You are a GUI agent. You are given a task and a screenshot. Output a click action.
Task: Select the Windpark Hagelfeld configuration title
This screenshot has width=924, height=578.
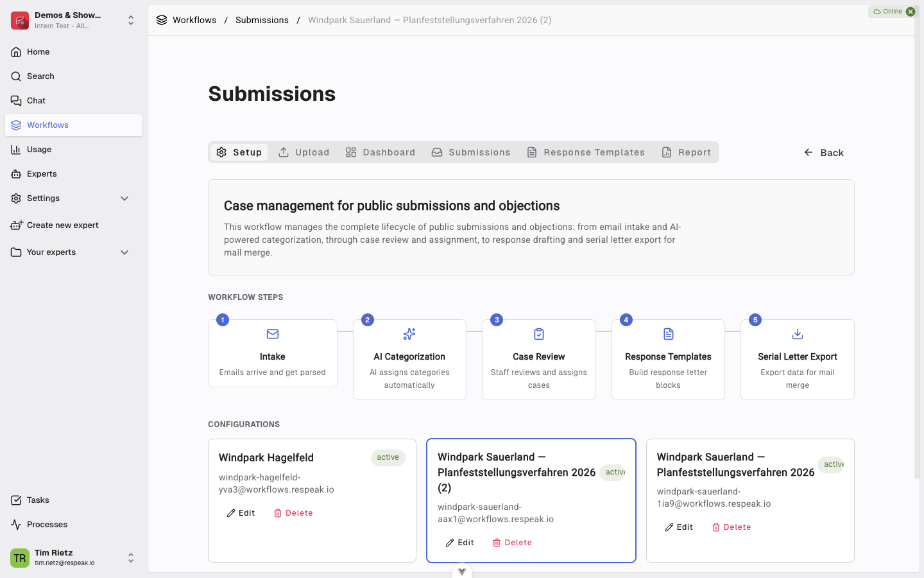[266, 458]
